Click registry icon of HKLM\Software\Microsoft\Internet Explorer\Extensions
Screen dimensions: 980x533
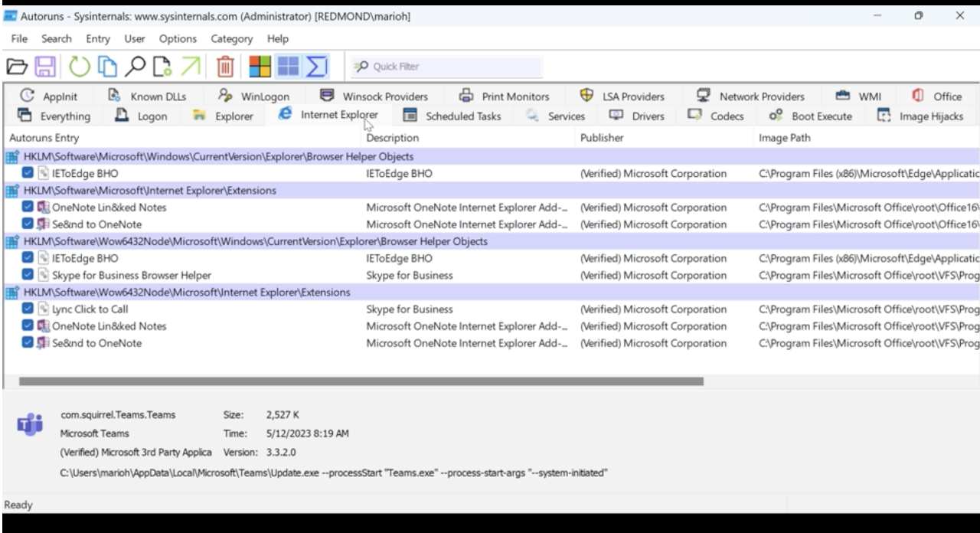[13, 190]
